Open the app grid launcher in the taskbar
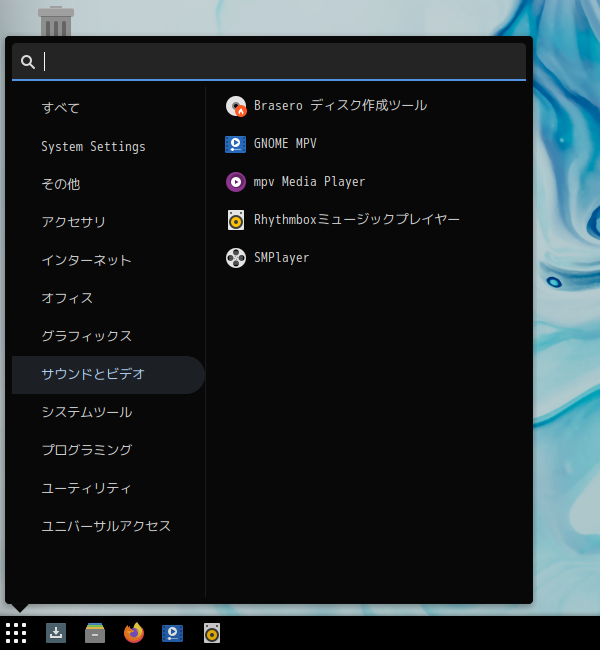The image size is (600, 650). [x=16, y=633]
